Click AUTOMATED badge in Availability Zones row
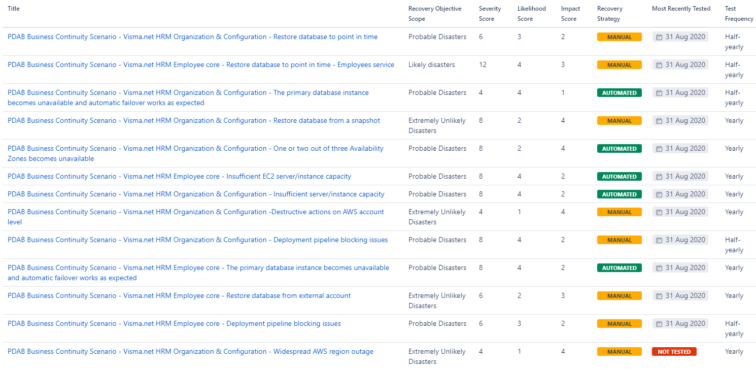This screenshot has width=756, height=369. (x=619, y=149)
